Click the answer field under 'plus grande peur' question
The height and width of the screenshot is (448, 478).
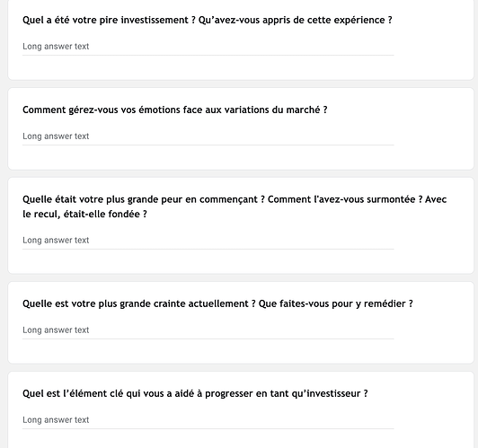coord(208,241)
